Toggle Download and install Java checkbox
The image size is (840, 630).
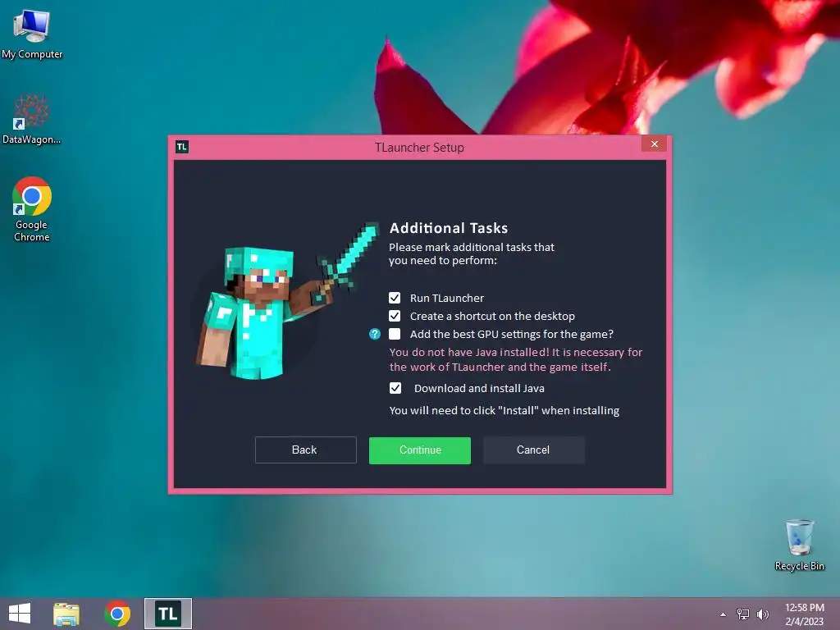[x=395, y=388]
